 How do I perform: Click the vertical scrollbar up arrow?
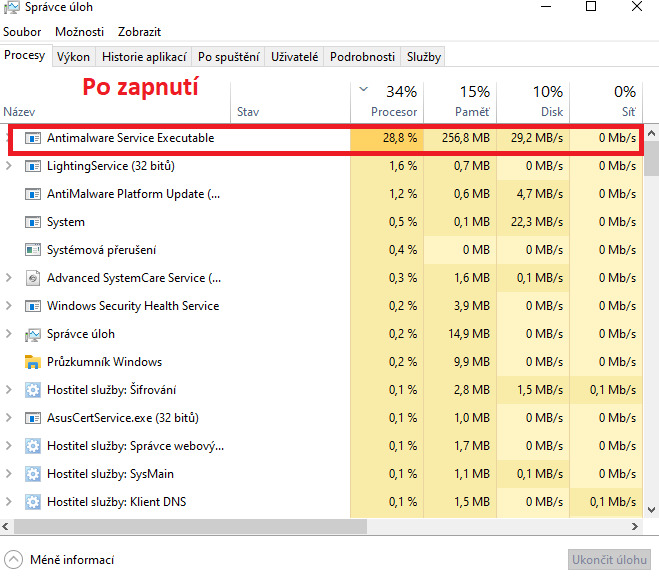point(651,132)
